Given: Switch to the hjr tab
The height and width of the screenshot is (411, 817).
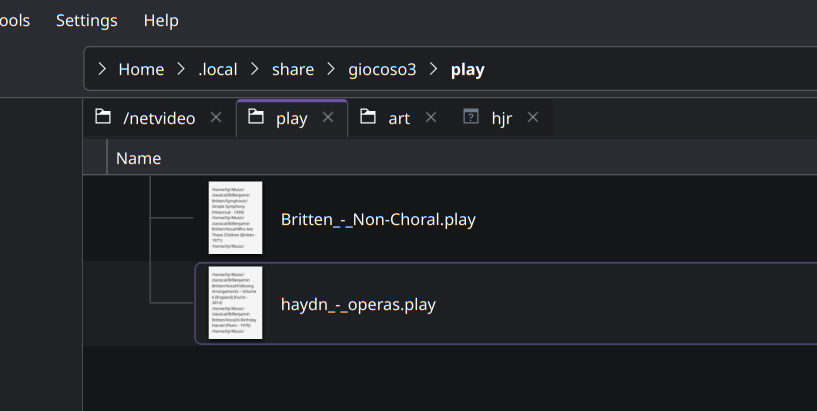Looking at the screenshot, I should [501, 118].
